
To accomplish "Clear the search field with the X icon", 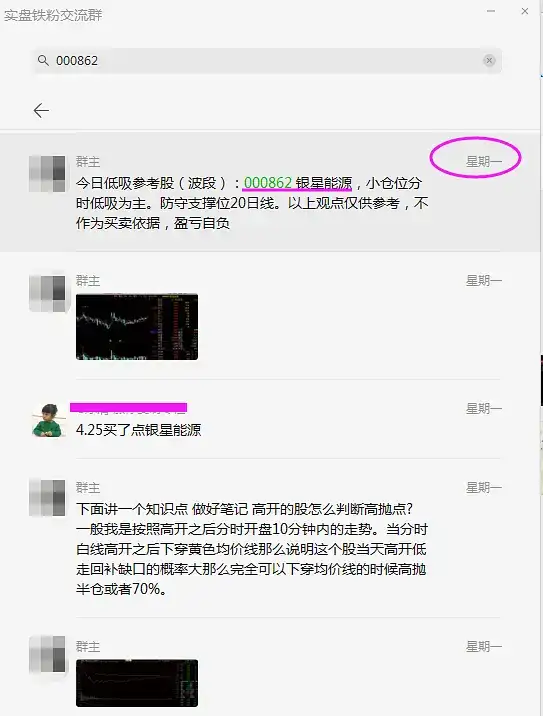I will (489, 60).
